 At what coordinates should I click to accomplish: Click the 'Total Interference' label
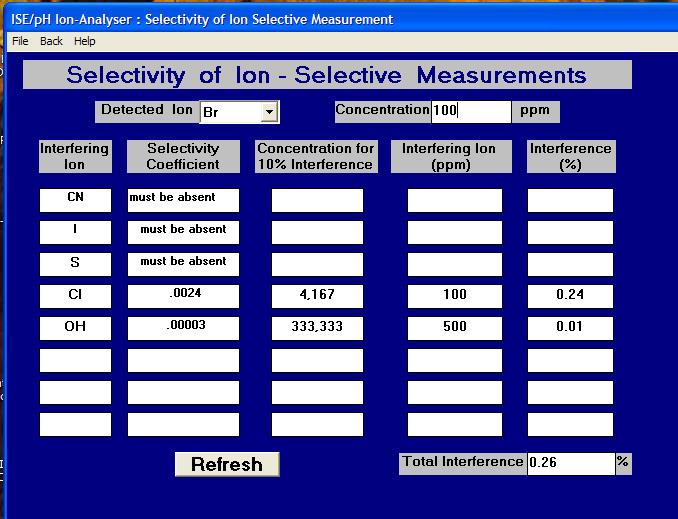click(463, 462)
